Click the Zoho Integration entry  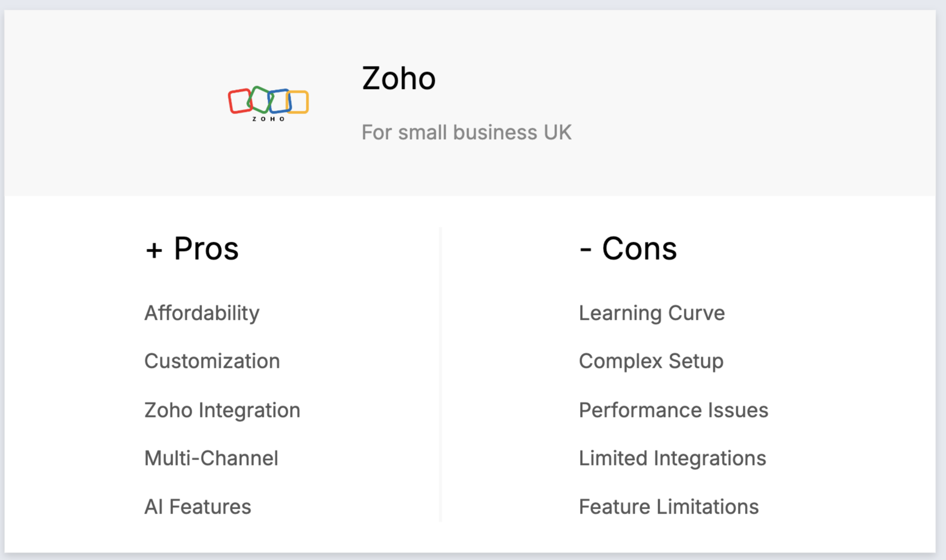[222, 410]
